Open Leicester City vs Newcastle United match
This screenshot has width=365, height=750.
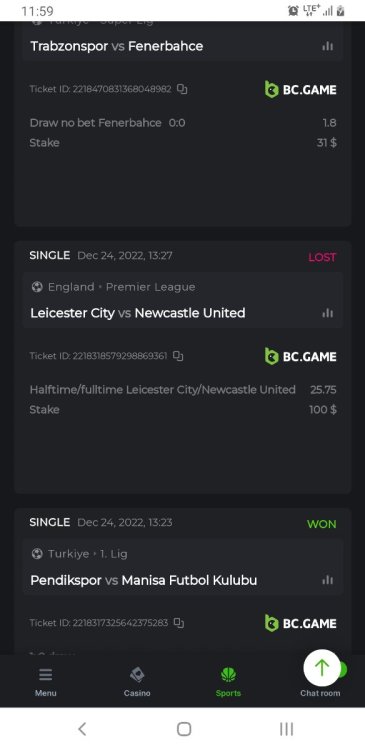coord(138,313)
